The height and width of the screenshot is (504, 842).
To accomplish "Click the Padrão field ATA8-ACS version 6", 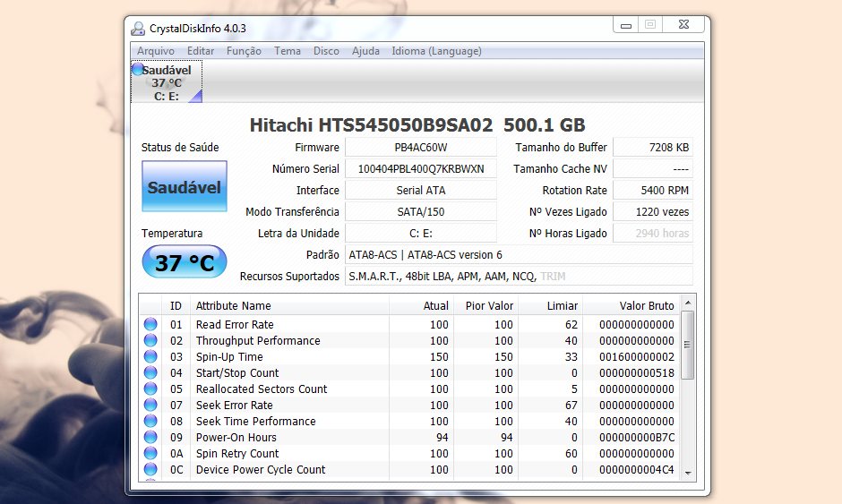I will tap(519, 255).
